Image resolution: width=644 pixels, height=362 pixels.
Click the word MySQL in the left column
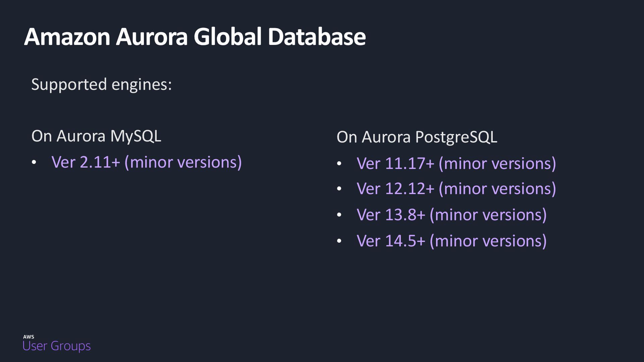point(136,136)
